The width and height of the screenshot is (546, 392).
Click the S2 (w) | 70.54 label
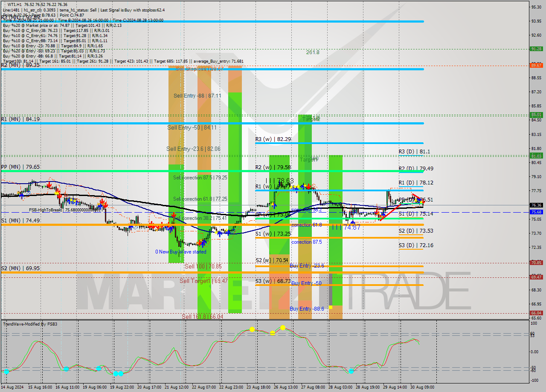272,260
